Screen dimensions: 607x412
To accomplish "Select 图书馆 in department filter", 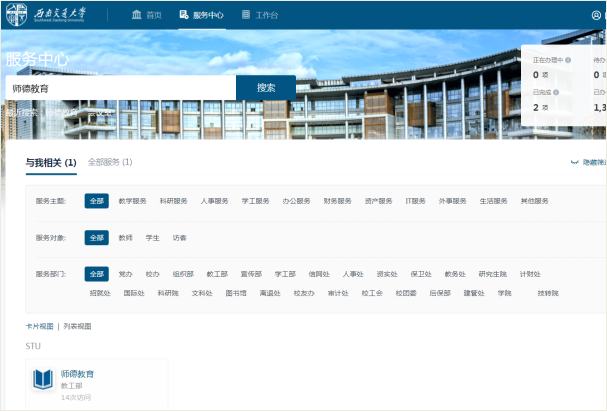I will (x=236, y=293).
